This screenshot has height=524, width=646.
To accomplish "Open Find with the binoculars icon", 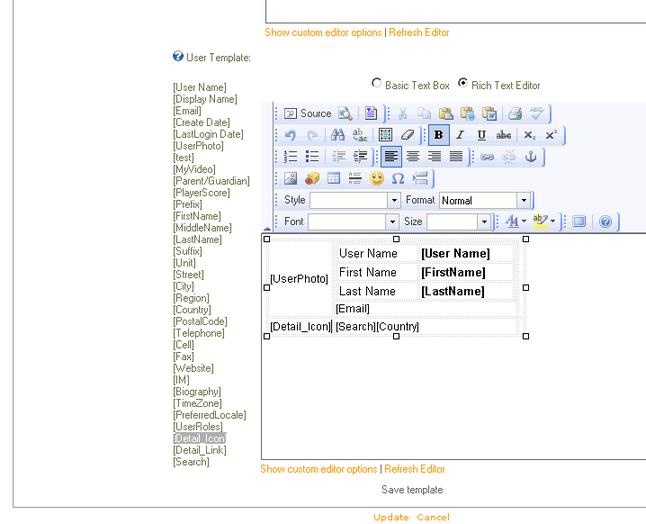I will [337, 135].
